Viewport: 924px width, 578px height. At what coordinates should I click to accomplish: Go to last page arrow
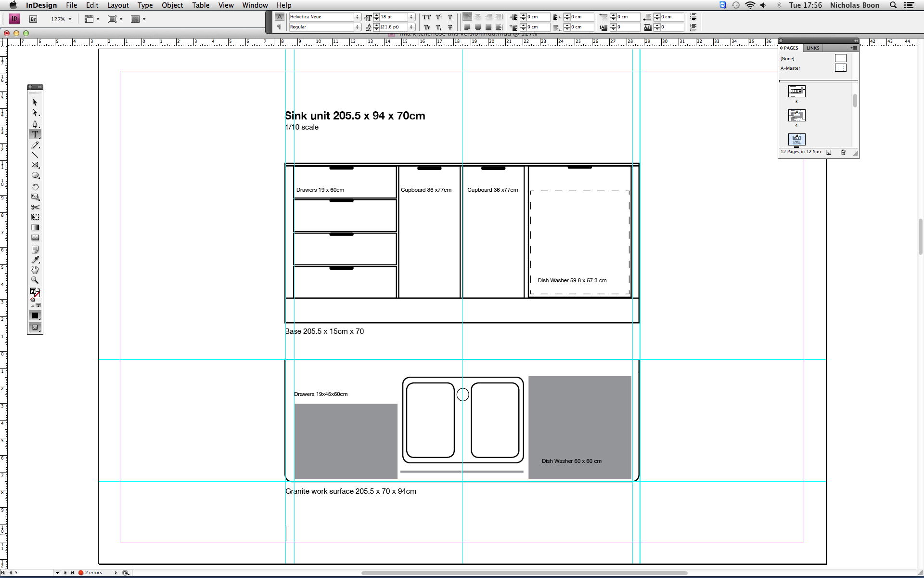pyautogui.click(x=72, y=573)
